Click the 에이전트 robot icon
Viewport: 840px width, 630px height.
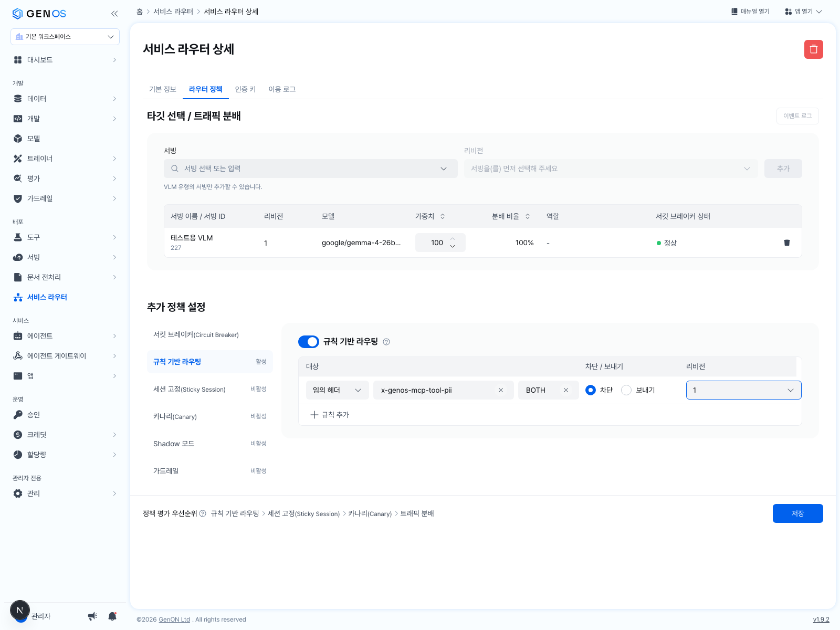pos(18,336)
